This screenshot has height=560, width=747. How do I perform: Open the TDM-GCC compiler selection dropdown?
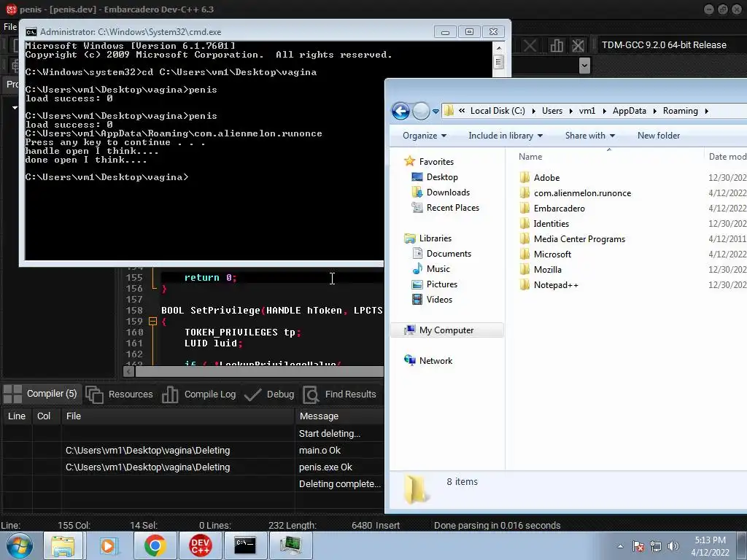click(664, 44)
